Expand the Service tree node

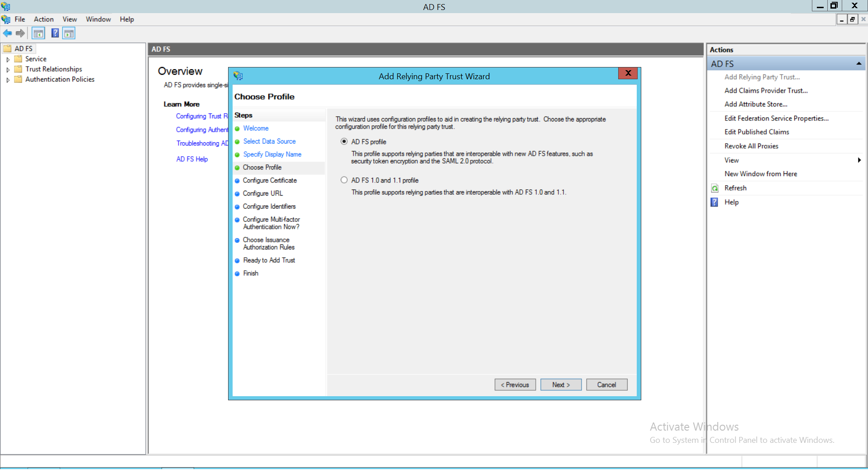click(8, 59)
